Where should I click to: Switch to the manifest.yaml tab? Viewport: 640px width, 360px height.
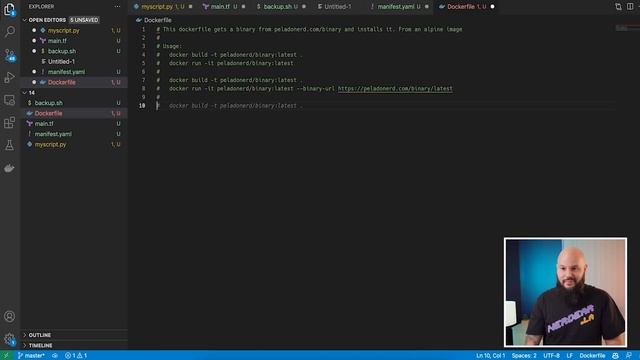(x=399, y=7)
